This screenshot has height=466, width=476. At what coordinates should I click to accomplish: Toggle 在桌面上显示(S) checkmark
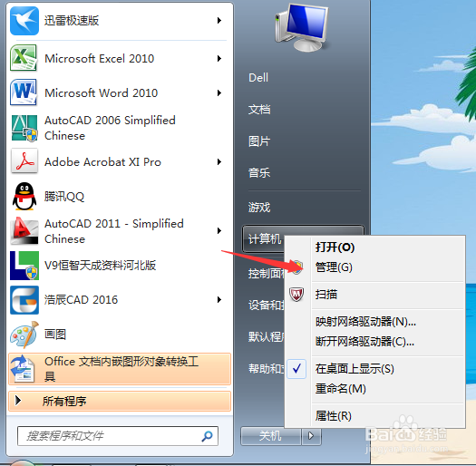(x=296, y=369)
